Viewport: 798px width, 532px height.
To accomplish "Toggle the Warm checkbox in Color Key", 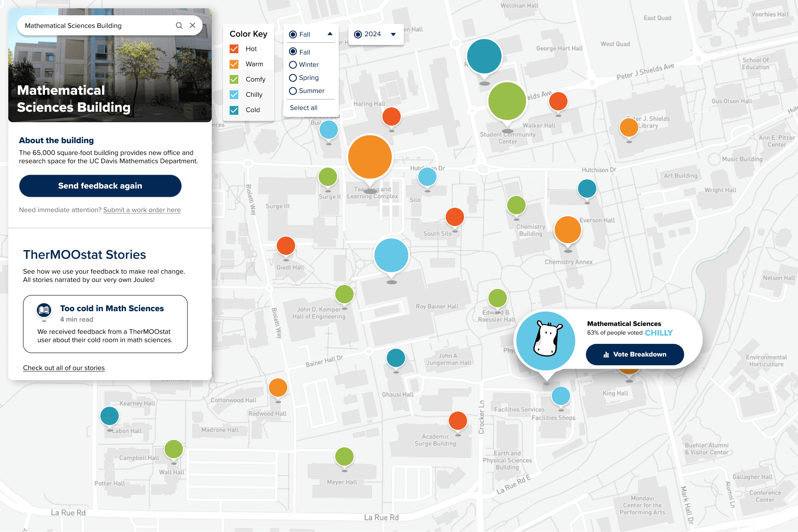I will (x=234, y=64).
